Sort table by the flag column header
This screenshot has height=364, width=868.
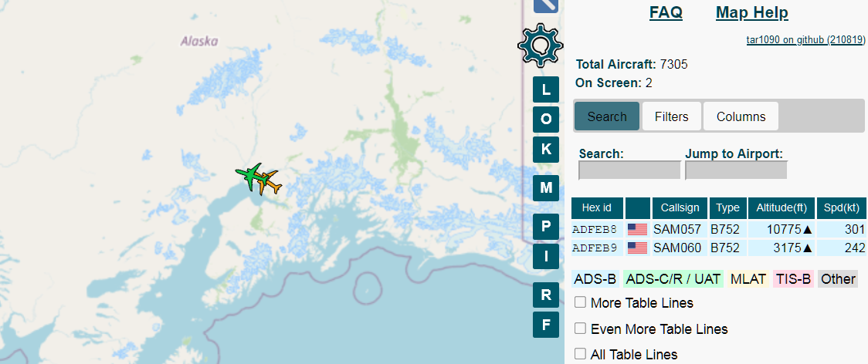point(638,208)
